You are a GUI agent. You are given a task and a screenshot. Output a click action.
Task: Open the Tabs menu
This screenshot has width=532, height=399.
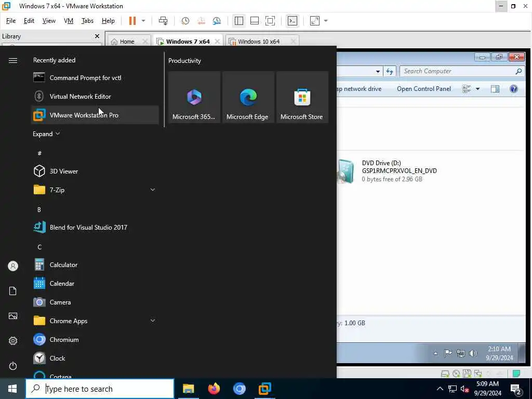[x=87, y=21]
